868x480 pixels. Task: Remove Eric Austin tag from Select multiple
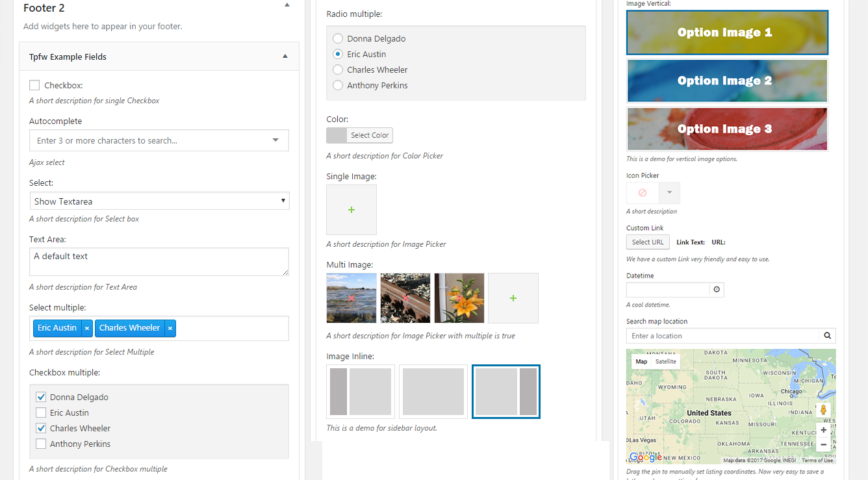(x=86, y=328)
